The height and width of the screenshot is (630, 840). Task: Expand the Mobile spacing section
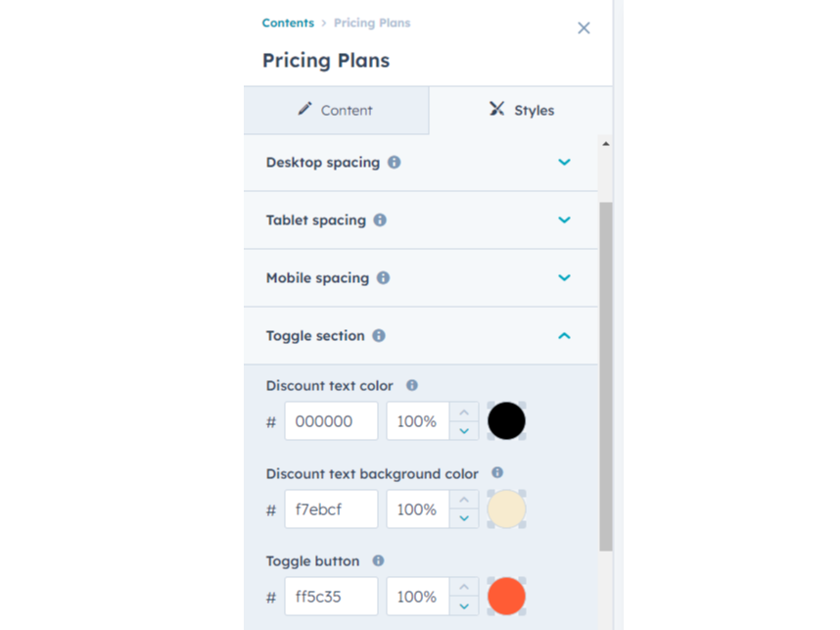pos(564,277)
